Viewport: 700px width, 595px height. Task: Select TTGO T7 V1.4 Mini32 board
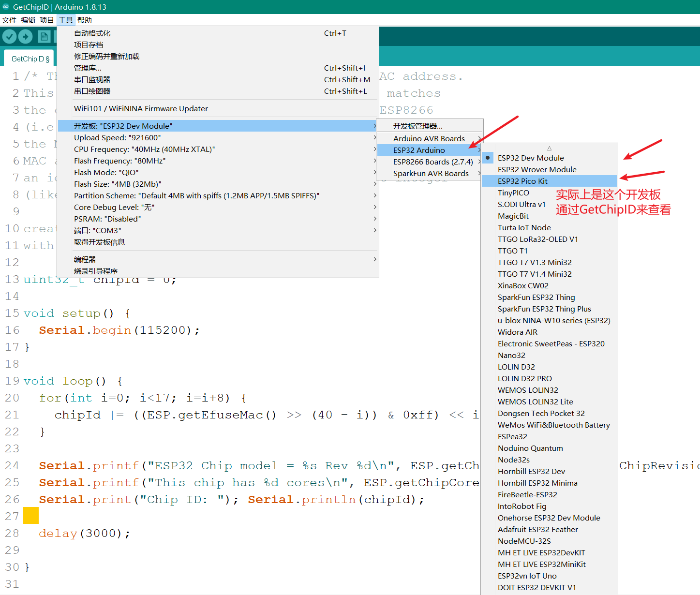coord(549,274)
